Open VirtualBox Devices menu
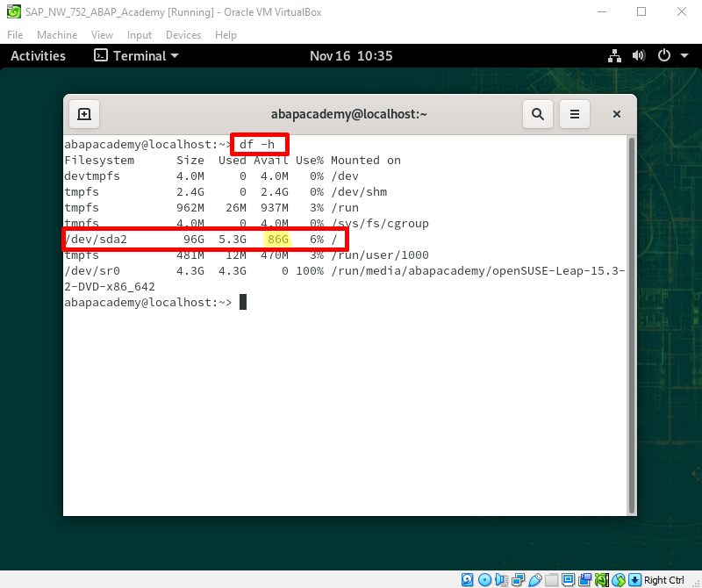 point(183,35)
